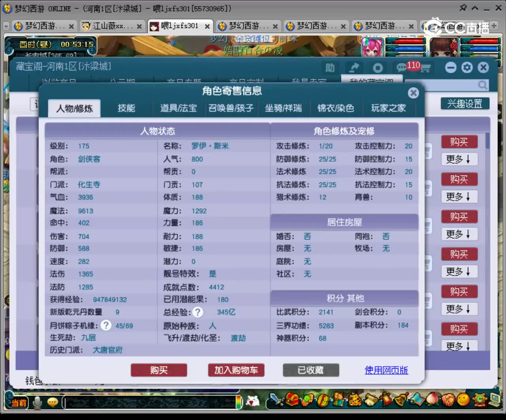Click the 兴趣设置 button
Viewport: 506px width, 420px height.
(x=465, y=104)
